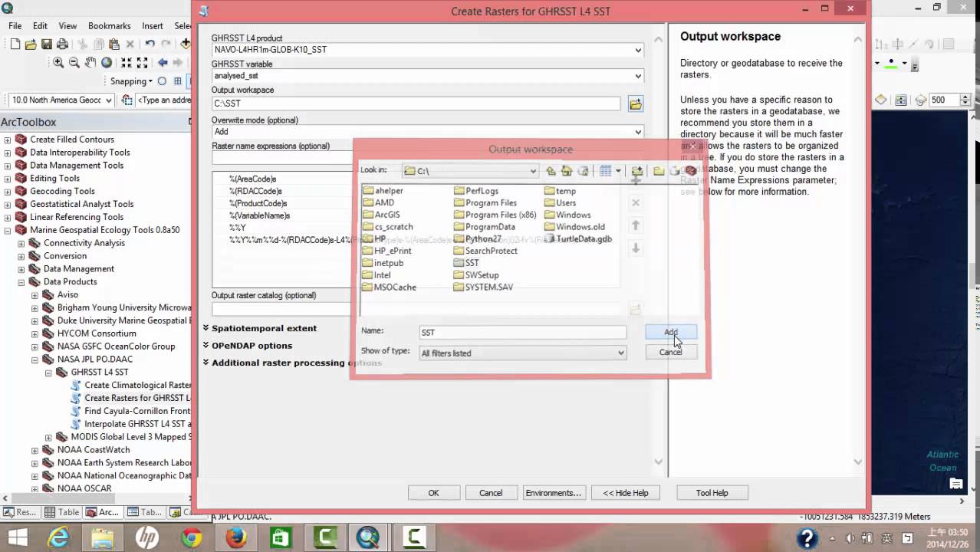Open Firefox from the taskbar

236,537
